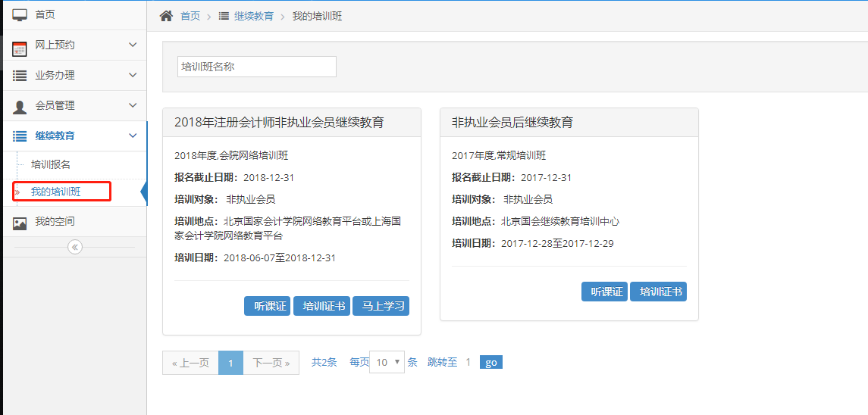Click the picture icon beside 我的空间
The image size is (868, 415).
(x=20, y=223)
